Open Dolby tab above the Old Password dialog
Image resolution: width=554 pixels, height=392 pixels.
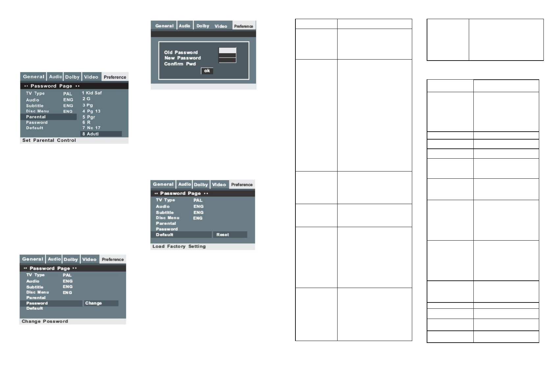point(203,26)
